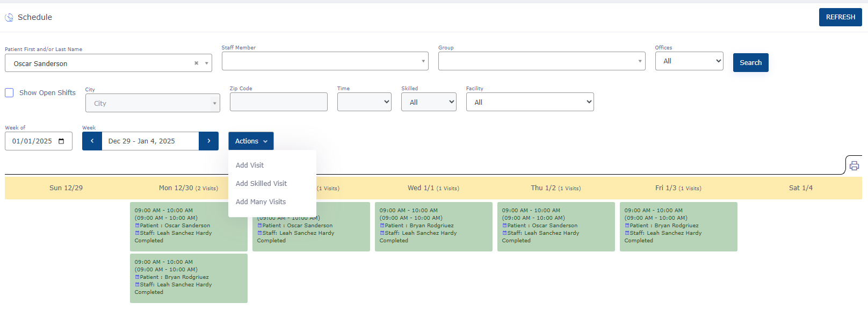Click patient icon in Wednesday visit card
The image size is (868, 317).
382,226
